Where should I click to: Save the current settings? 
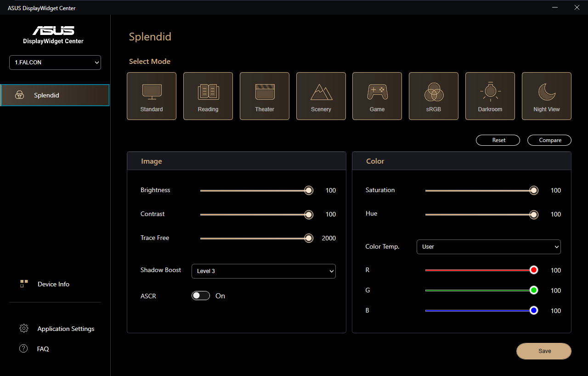544,351
